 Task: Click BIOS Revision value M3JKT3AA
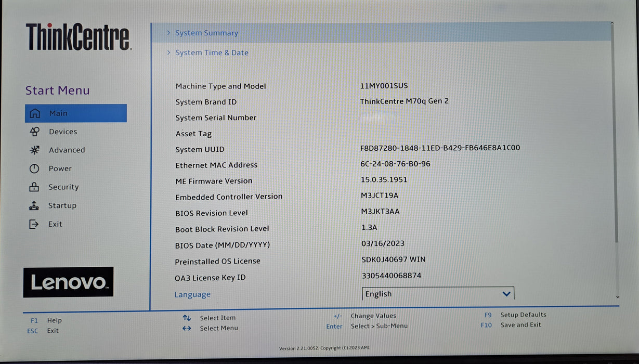coord(380,212)
